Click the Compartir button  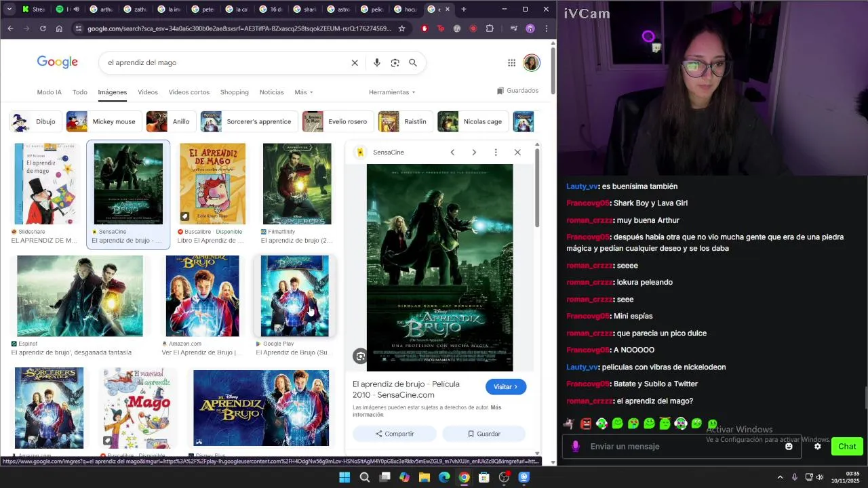[395, 434]
